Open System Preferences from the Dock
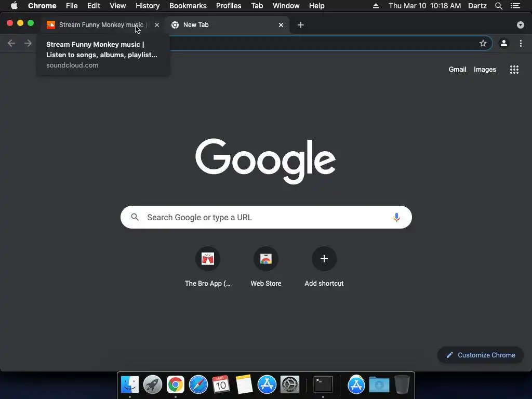Viewport: 532px width, 399px height. (290, 384)
